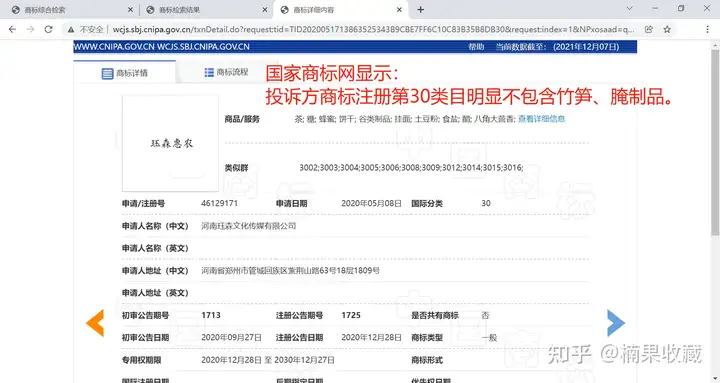Screen dimensions: 720x383
Task: Click the registration number 46129171
Action: pos(219,203)
